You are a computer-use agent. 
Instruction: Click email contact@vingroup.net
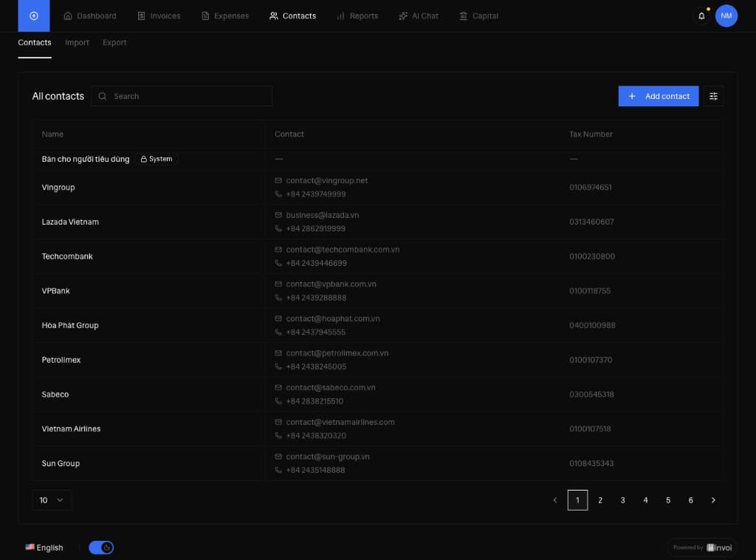(326, 180)
